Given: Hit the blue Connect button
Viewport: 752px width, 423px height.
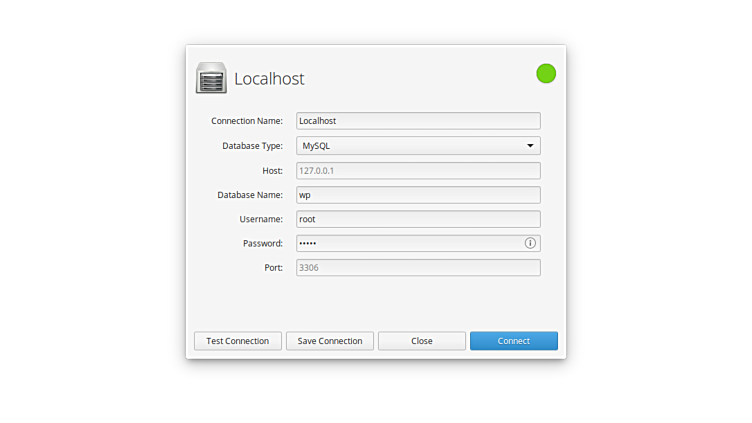Looking at the screenshot, I should click(514, 341).
